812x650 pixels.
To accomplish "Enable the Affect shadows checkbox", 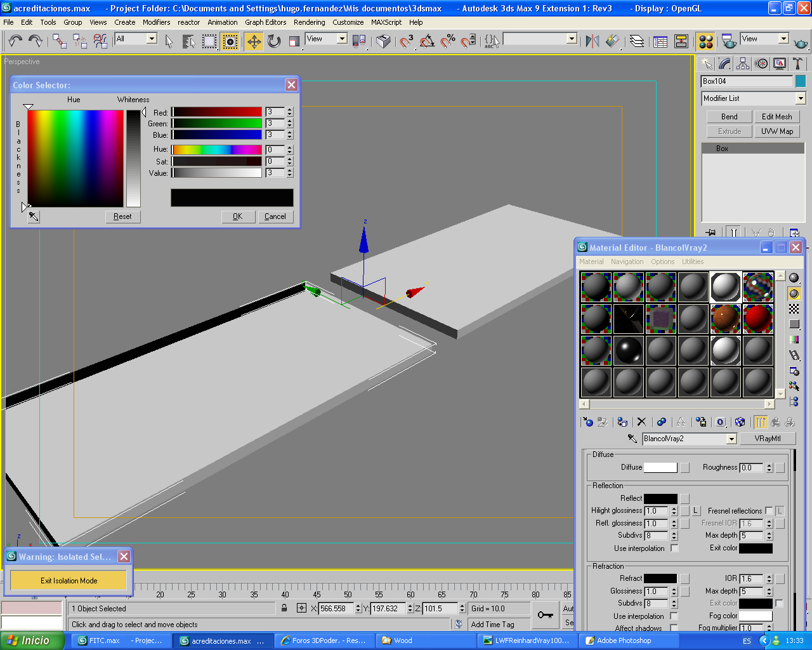I will coord(674,628).
